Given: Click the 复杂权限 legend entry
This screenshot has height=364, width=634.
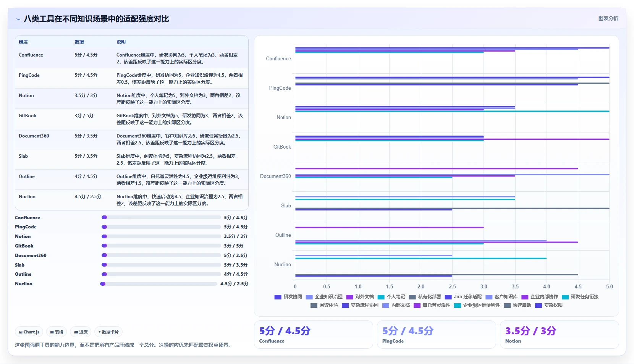Looking at the screenshot, I should [x=549, y=305].
